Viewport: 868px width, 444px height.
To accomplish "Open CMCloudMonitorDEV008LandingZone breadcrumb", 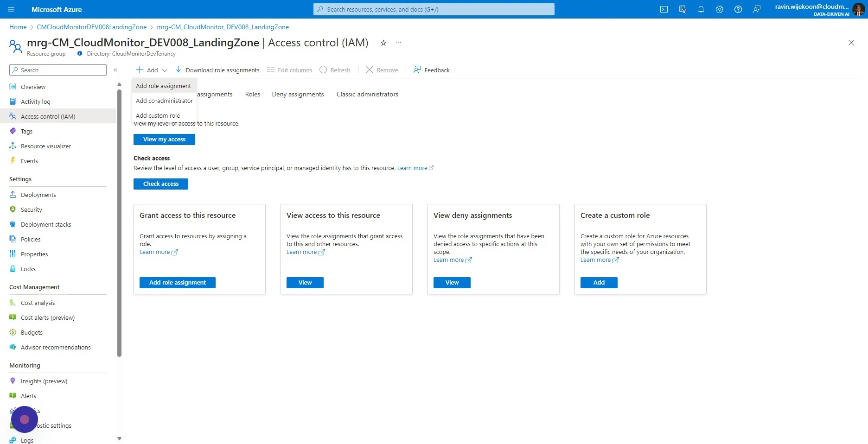I will point(92,27).
